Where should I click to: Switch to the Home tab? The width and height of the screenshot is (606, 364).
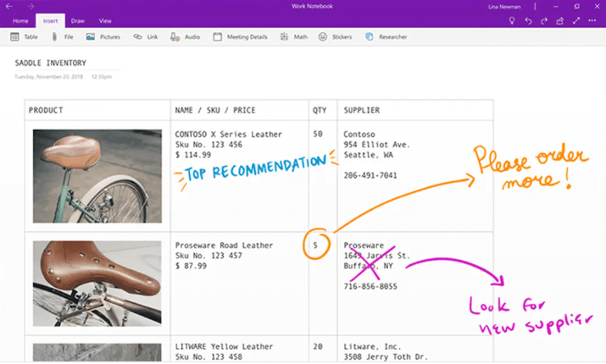click(20, 20)
